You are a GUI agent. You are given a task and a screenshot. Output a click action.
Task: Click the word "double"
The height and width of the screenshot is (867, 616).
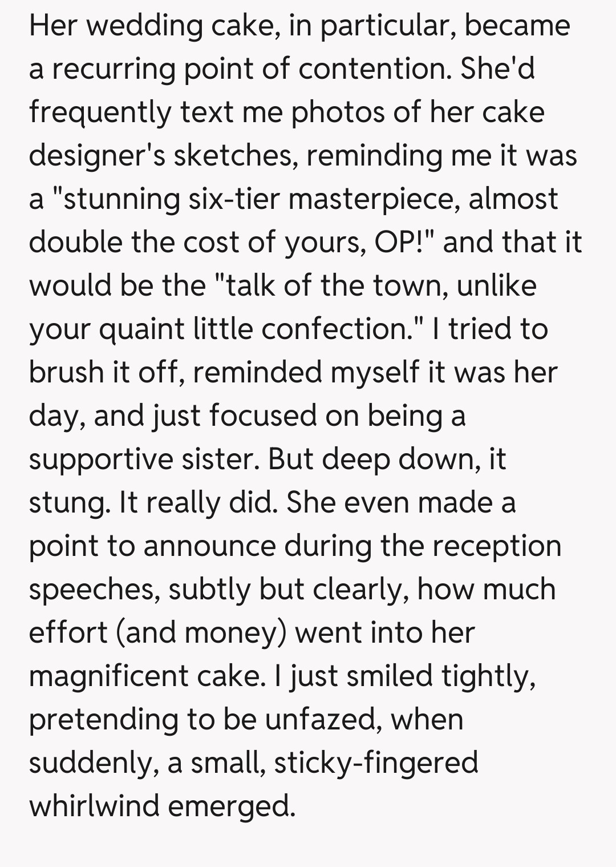[x=75, y=243]
